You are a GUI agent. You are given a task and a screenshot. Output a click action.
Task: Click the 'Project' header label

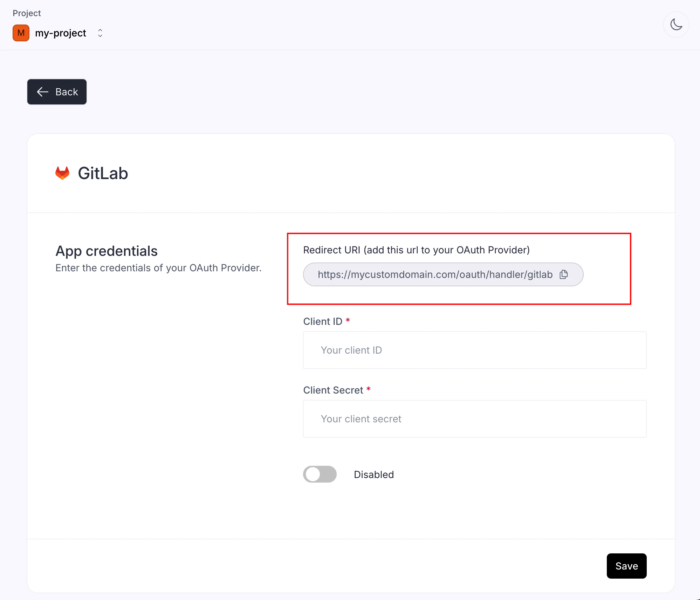(x=27, y=13)
